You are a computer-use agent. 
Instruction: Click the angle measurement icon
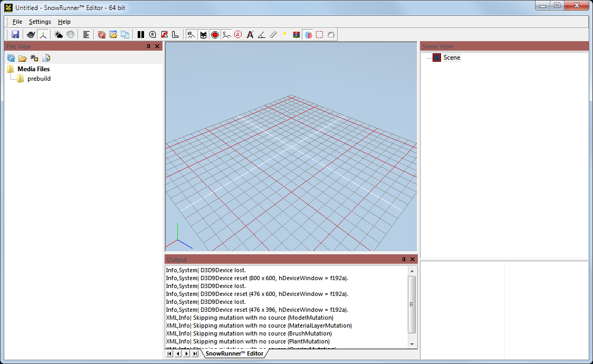tap(261, 35)
